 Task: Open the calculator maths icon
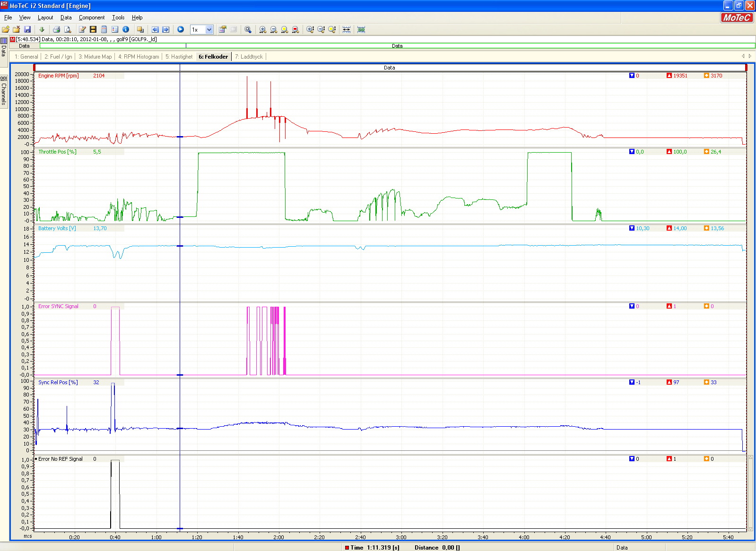104,29
